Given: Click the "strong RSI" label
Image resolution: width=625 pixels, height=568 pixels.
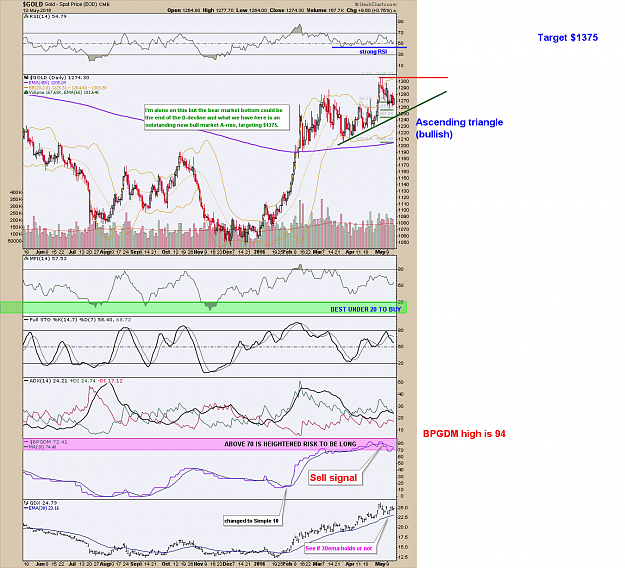Looking at the screenshot, I should click(373, 52).
